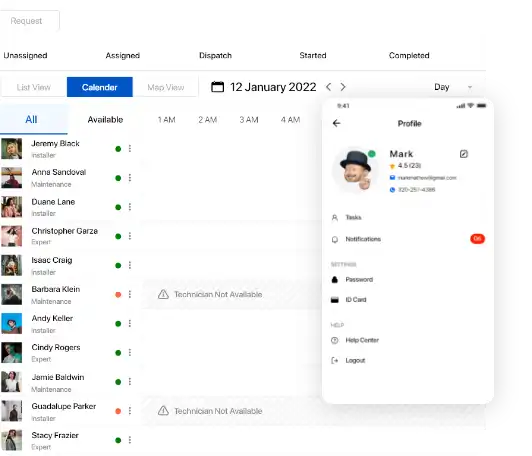The image size is (532, 456).
Task: Go to previous day with left chevron
Action: click(x=328, y=87)
